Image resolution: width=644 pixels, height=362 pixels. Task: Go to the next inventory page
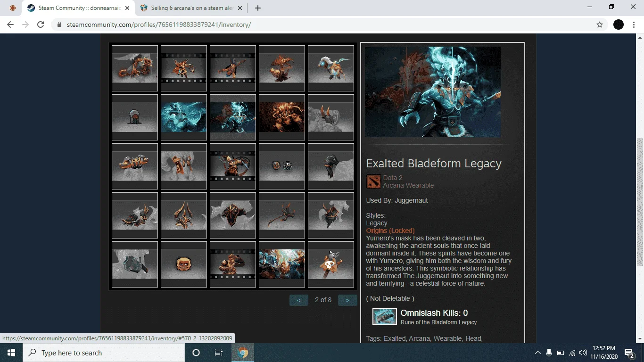pos(347,300)
